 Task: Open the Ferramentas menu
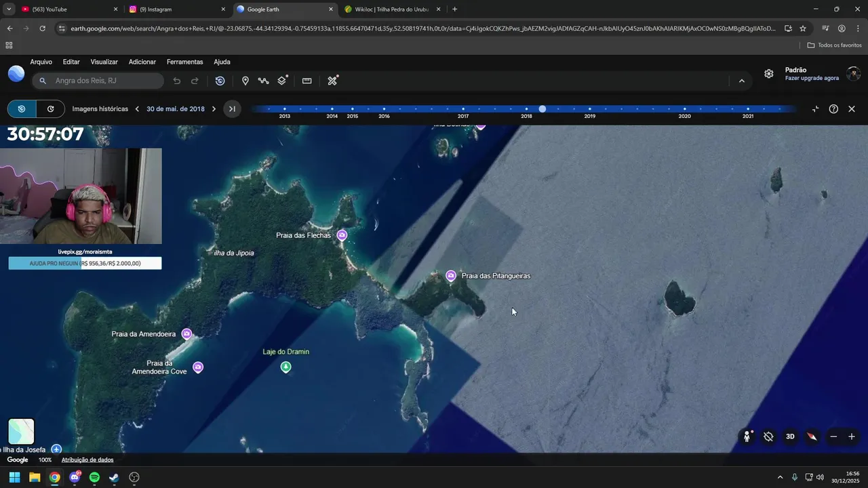point(184,62)
